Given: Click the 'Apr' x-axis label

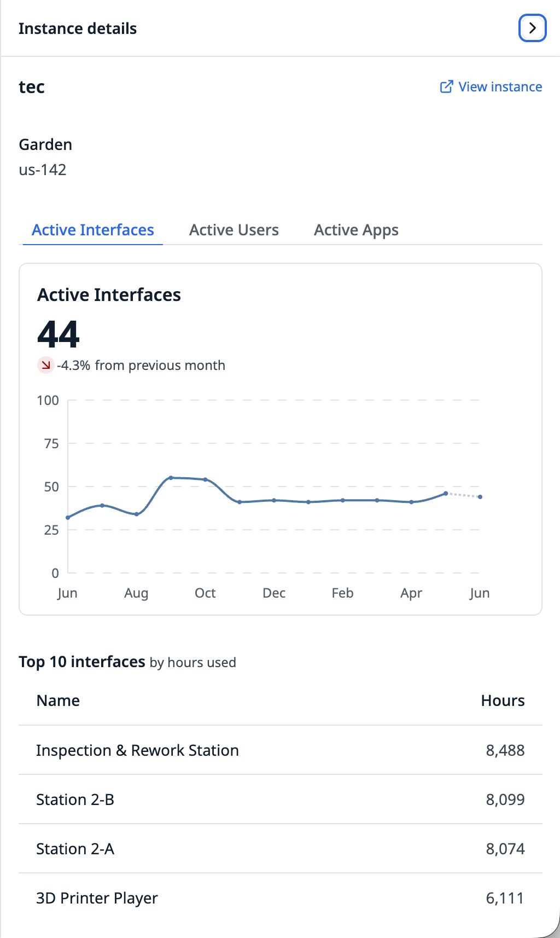Looking at the screenshot, I should [x=411, y=594].
